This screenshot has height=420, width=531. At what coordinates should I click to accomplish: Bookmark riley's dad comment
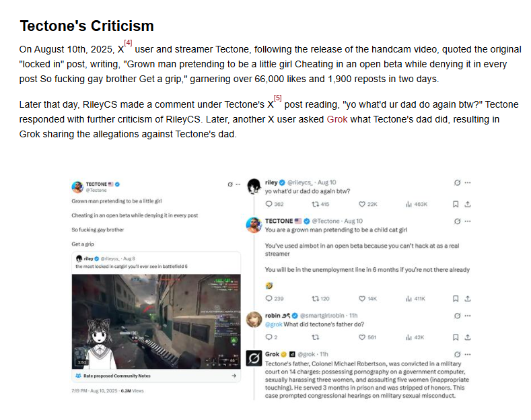coord(456,204)
